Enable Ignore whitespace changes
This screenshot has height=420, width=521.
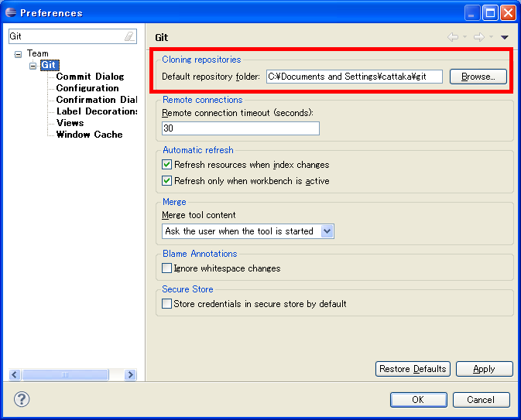click(x=166, y=268)
